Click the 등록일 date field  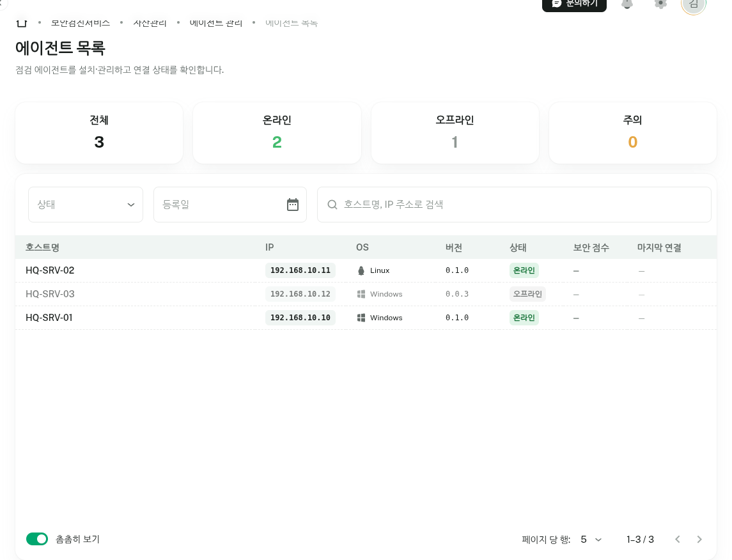230,205
